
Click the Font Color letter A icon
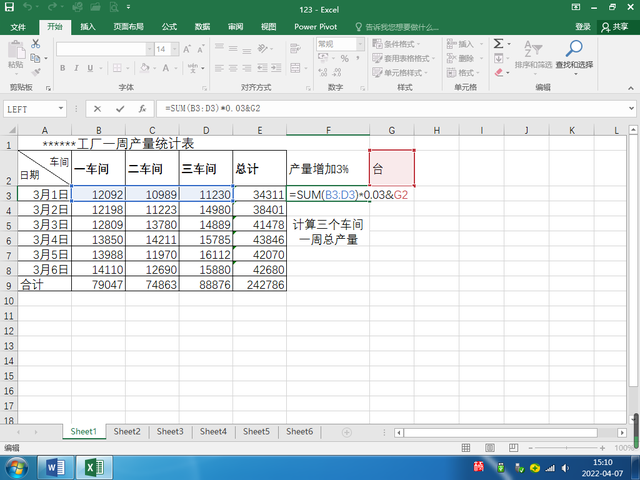coord(166,68)
